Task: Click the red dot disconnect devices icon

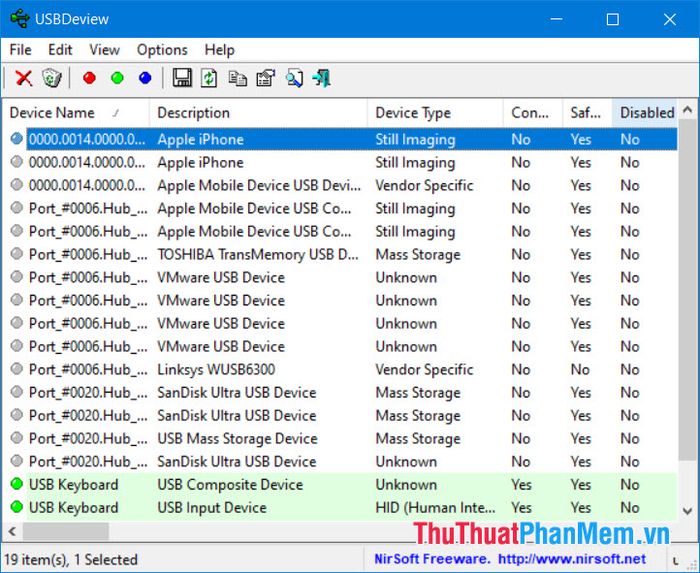Action: (x=89, y=78)
